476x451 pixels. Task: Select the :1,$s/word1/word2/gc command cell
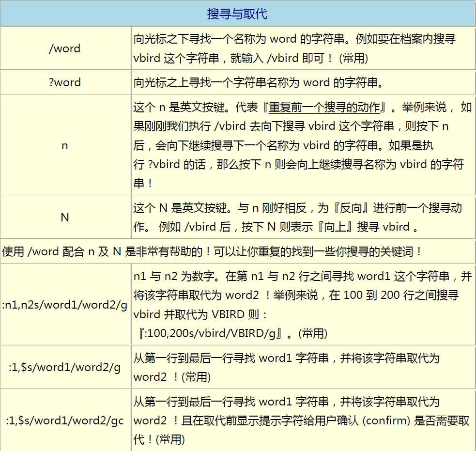65,420
